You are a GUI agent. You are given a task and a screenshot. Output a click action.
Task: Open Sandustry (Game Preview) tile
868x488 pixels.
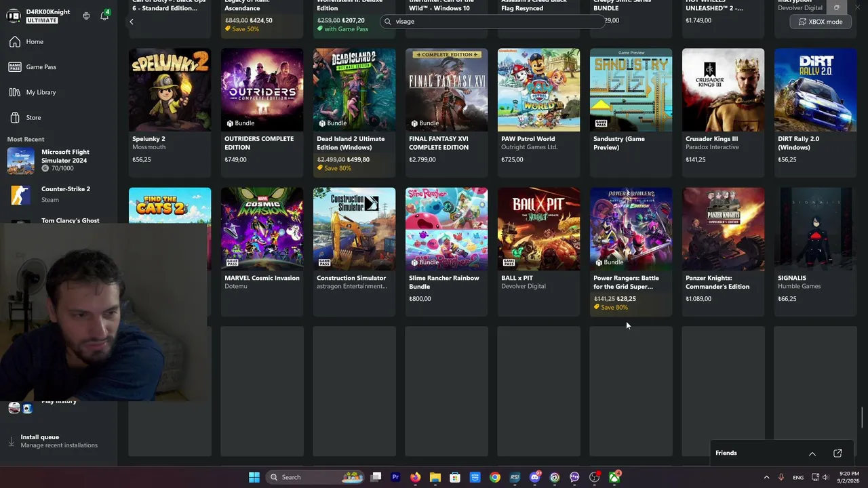tap(631, 113)
